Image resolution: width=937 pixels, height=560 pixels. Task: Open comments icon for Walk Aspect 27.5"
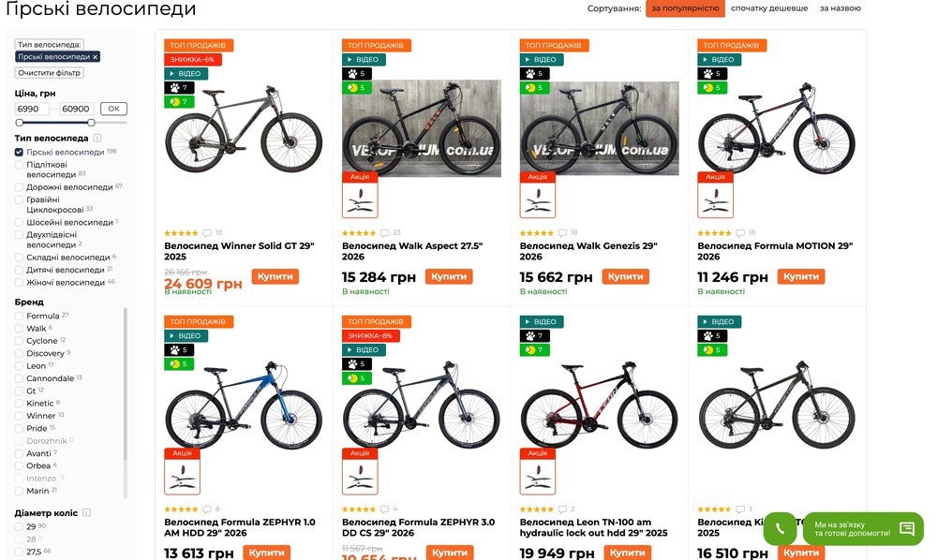384,233
